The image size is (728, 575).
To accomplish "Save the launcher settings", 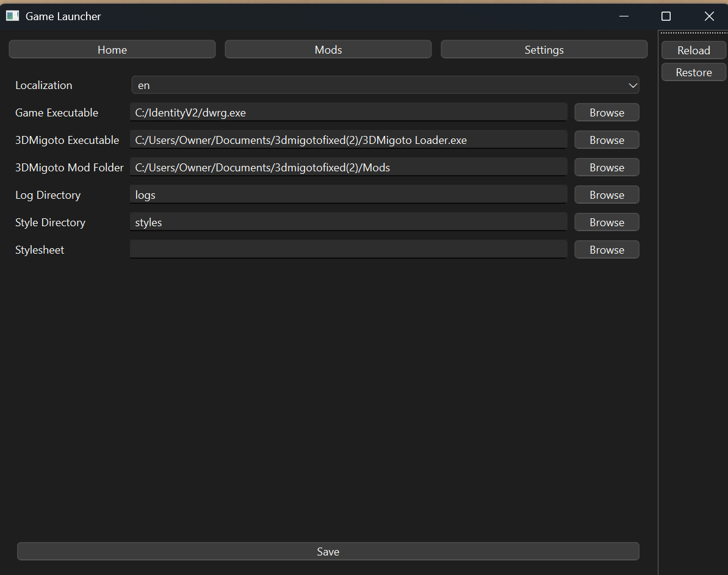I will (x=328, y=551).
